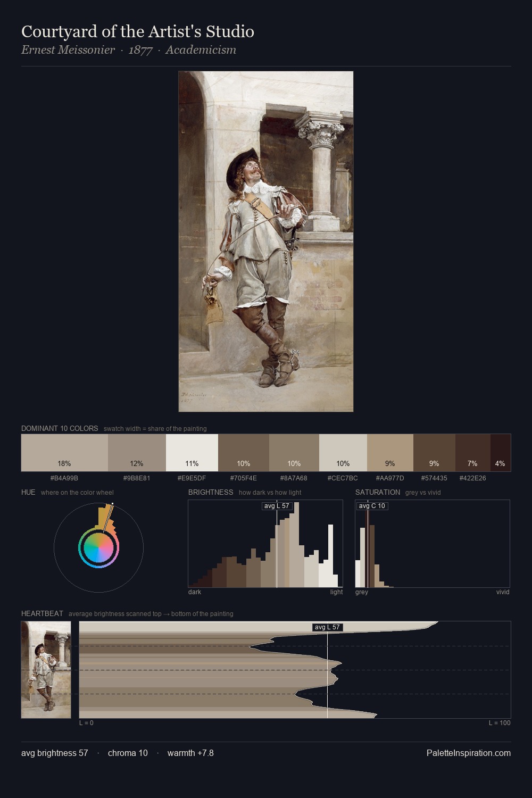Click the brightness histogram chart
The width and height of the screenshot is (532, 798).
pyautogui.click(x=265, y=544)
